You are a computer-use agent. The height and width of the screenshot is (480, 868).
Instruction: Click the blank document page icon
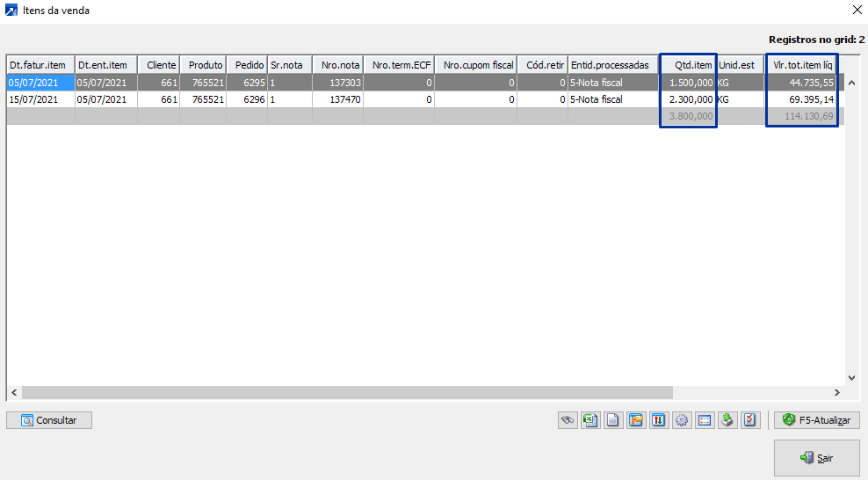tap(613, 420)
